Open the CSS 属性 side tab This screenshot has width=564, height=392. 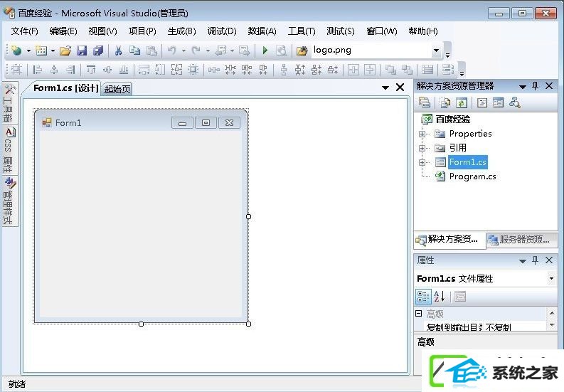[x=9, y=149]
